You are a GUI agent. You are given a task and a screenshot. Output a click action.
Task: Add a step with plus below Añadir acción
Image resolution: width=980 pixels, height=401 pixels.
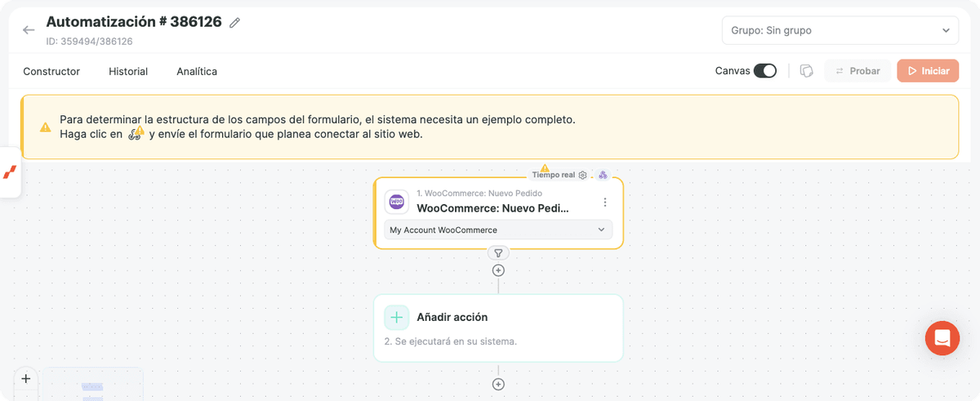tap(498, 384)
